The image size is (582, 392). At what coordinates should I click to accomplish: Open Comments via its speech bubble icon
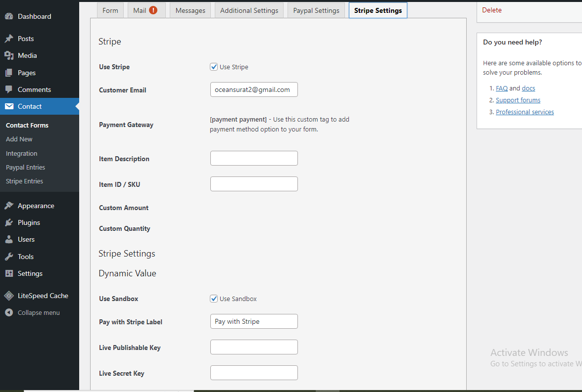(10, 89)
